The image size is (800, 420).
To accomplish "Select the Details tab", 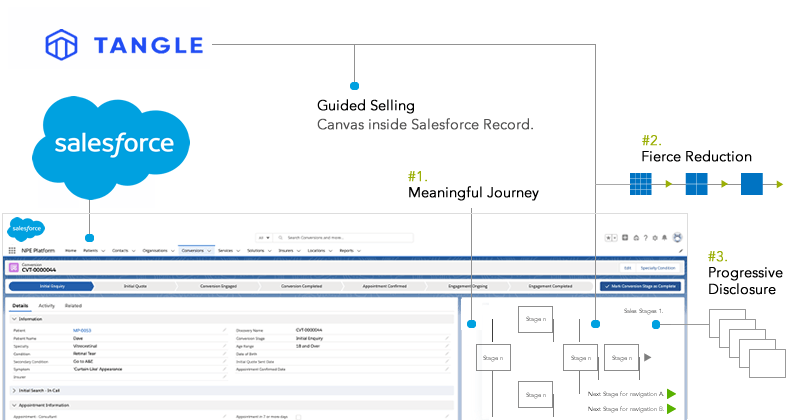I will point(20,306).
